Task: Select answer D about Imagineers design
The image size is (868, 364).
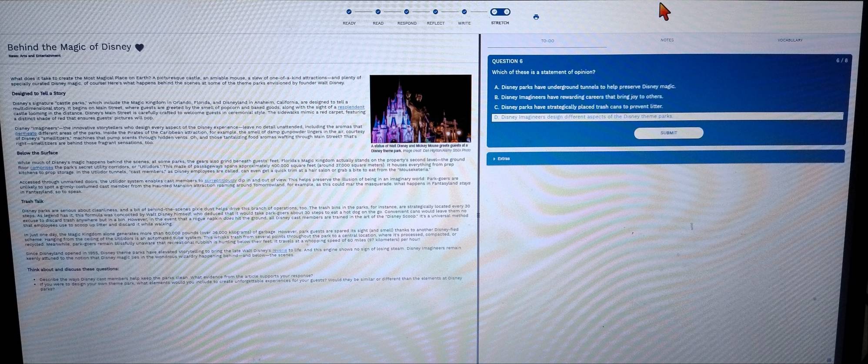Action: click(583, 116)
